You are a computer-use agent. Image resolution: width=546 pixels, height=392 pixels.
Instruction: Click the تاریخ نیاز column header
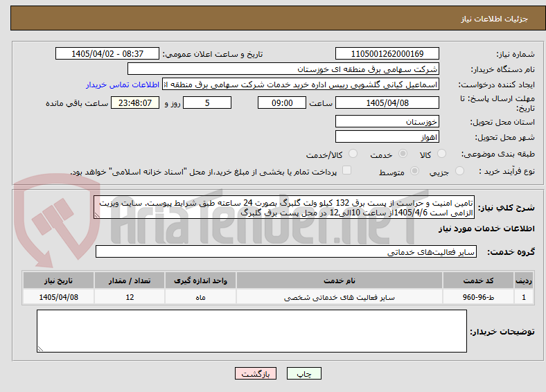coord(58,280)
